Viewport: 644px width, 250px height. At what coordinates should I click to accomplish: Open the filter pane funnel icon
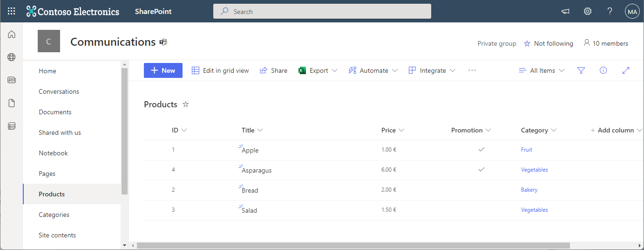click(x=581, y=70)
